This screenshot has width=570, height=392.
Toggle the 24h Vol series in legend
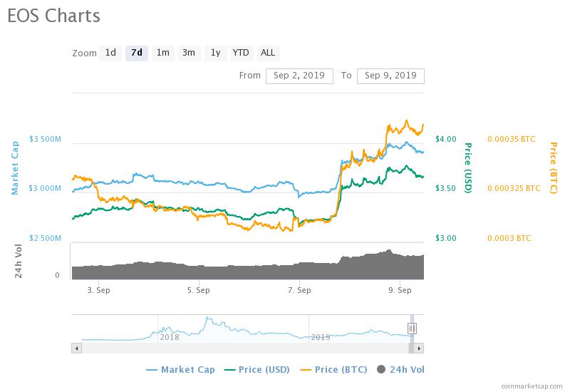[x=400, y=370]
